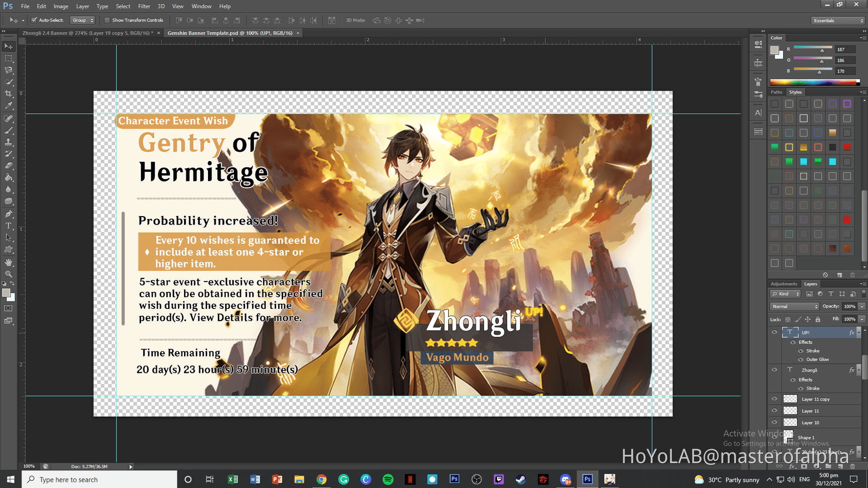Switch to the Genshin Banner Template.psd tab

(229, 33)
